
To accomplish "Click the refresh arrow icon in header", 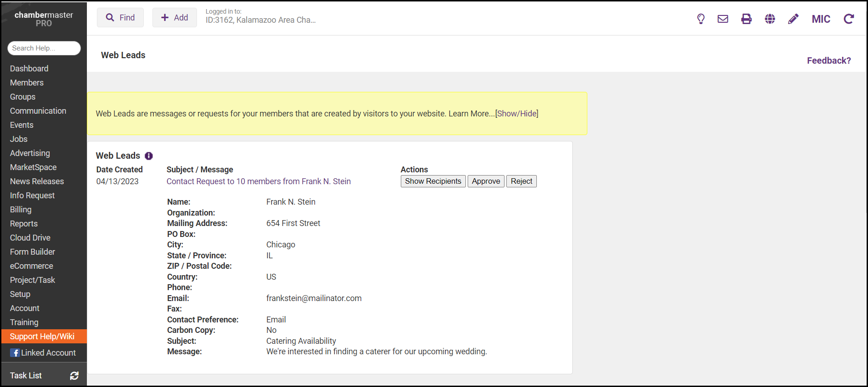I will tap(848, 19).
